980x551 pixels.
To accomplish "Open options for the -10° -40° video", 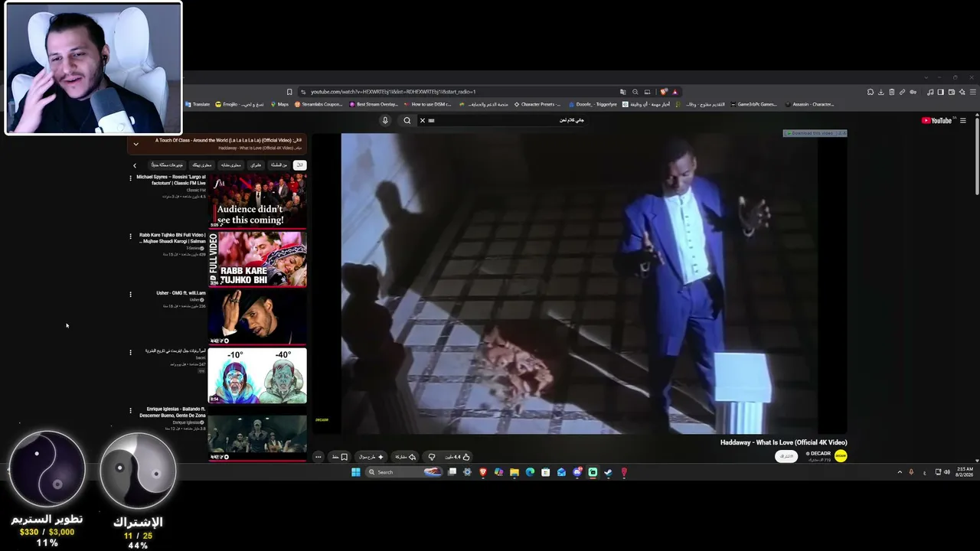I will point(130,352).
